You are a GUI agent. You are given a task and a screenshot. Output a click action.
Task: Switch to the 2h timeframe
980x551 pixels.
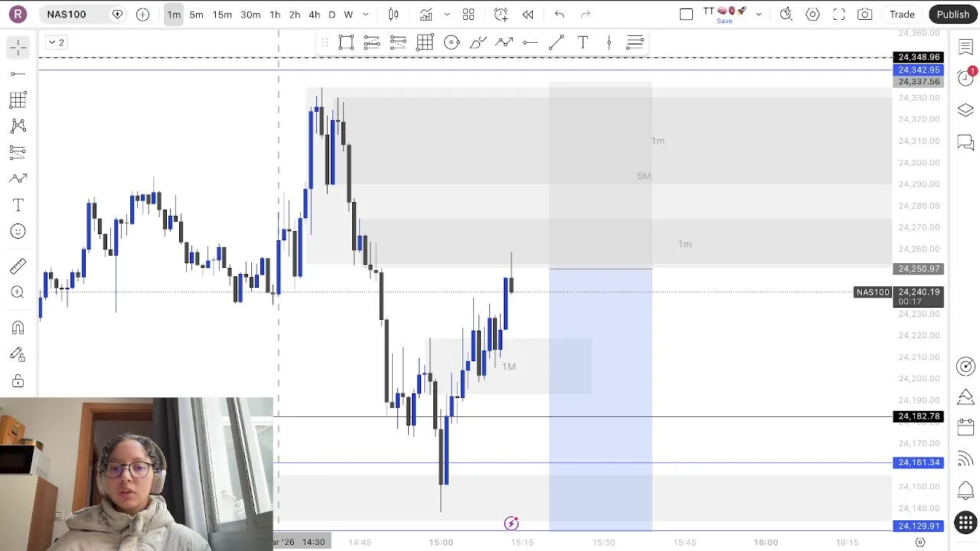click(x=295, y=15)
